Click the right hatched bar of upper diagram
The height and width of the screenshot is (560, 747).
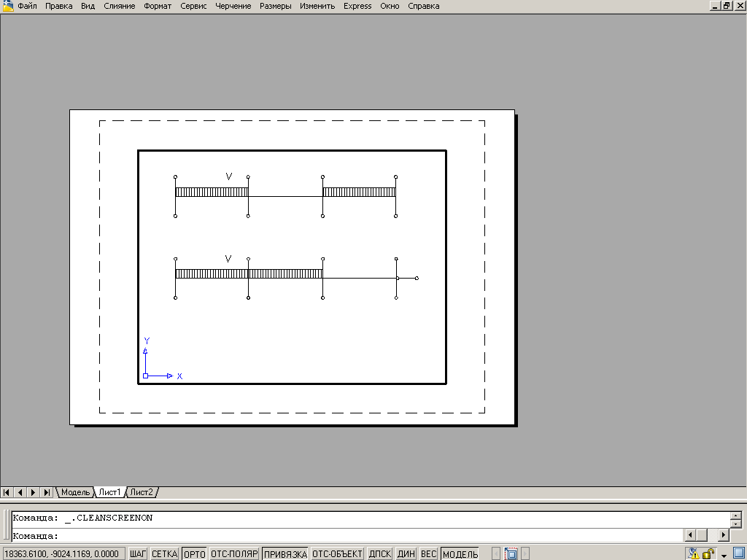click(359, 192)
